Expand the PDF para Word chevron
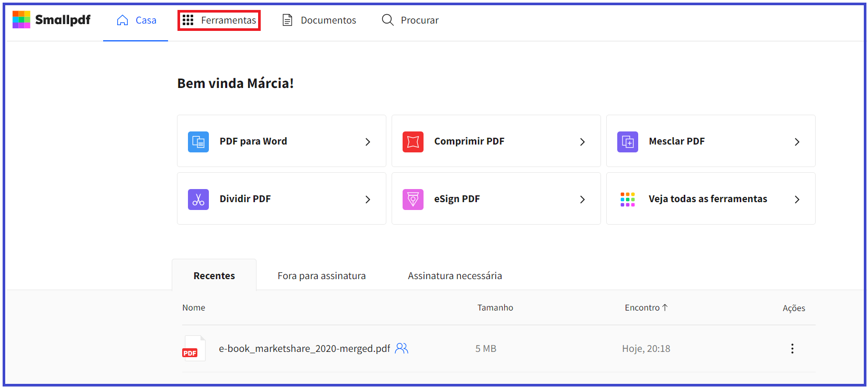 tap(368, 141)
